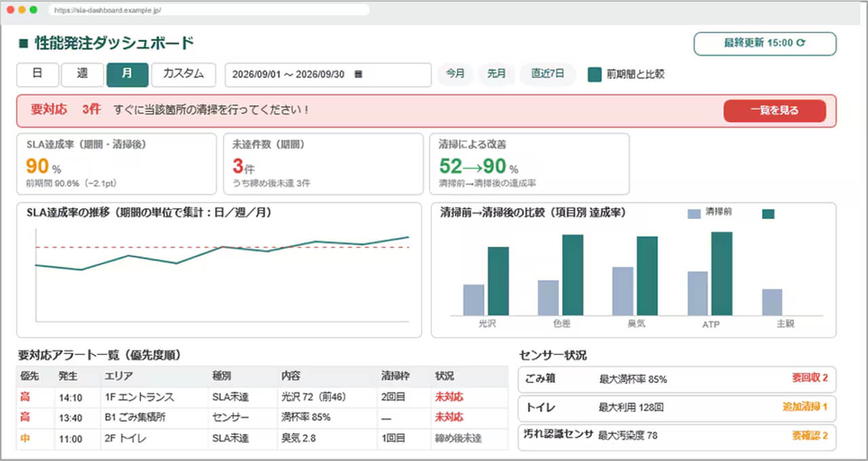This screenshot has height=461, width=868.
Task: Switch to the カスタム period tab
Action: click(x=183, y=75)
